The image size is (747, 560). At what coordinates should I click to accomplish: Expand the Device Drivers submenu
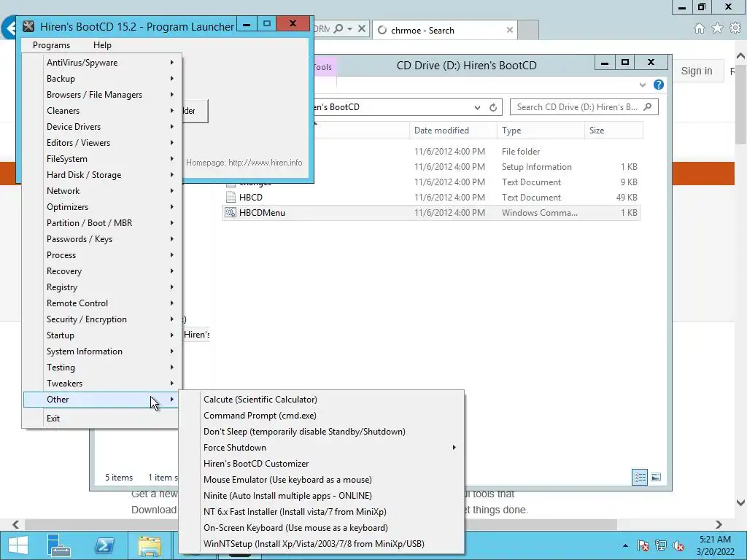click(x=101, y=127)
